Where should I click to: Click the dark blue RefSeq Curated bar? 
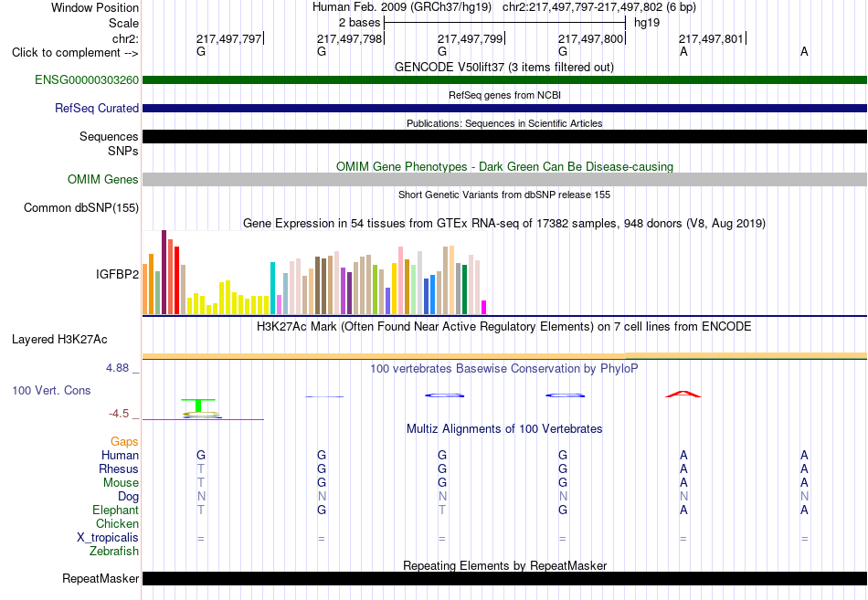point(505,108)
